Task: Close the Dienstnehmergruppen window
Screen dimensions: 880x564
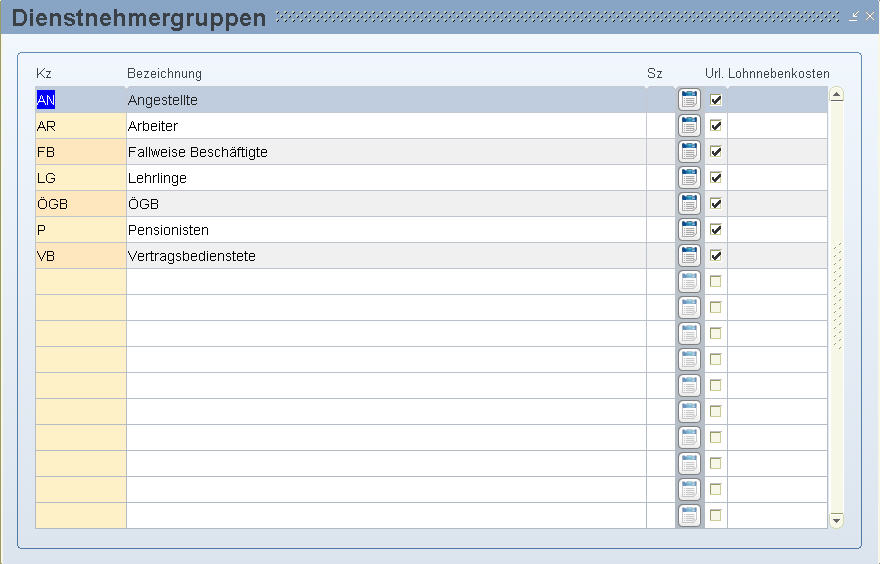Action: [870, 17]
